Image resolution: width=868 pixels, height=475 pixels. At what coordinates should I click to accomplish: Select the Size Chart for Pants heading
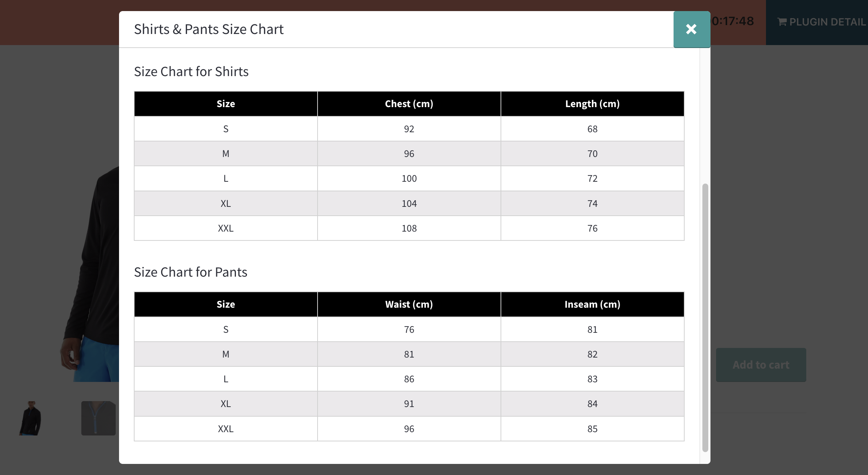(x=191, y=272)
